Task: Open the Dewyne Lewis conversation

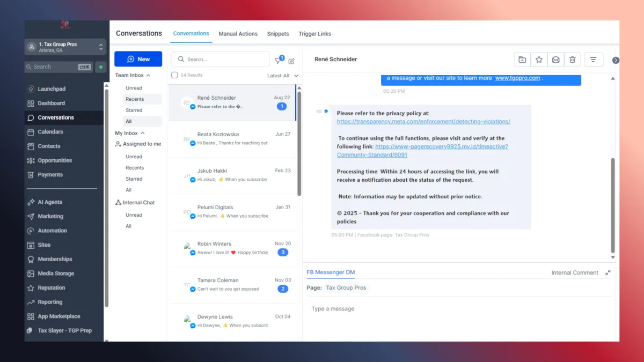Action: click(x=232, y=321)
